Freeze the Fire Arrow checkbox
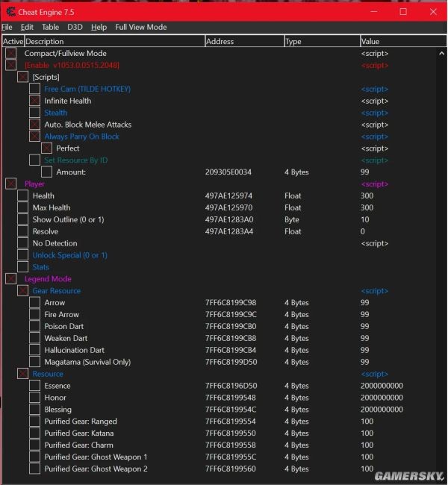The height and width of the screenshot is (485, 448). [x=34, y=315]
